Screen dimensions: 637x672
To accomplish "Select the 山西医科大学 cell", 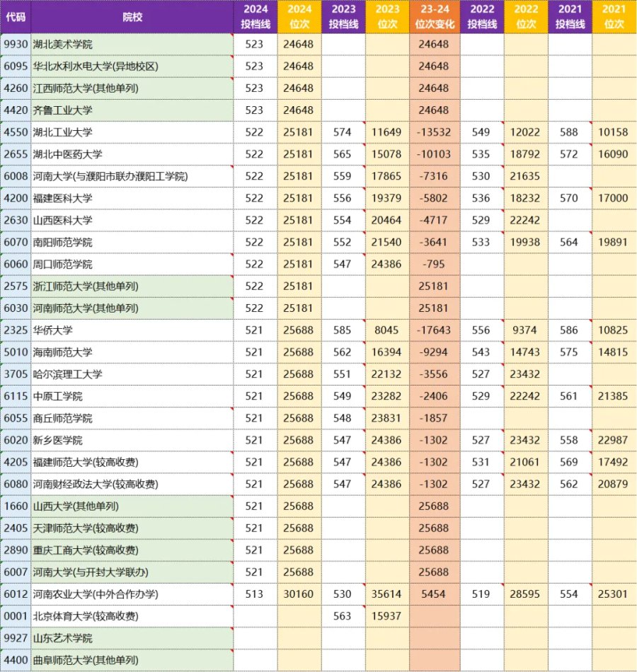I will point(132,220).
